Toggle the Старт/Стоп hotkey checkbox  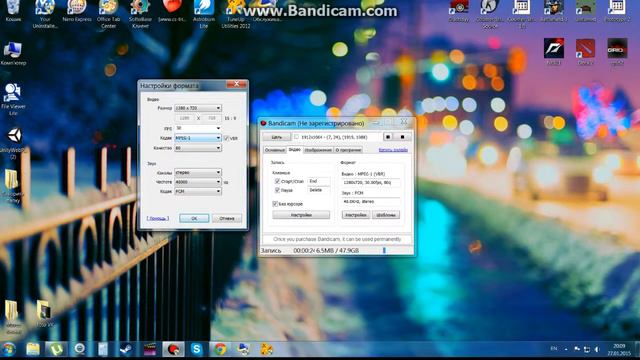click(278, 181)
